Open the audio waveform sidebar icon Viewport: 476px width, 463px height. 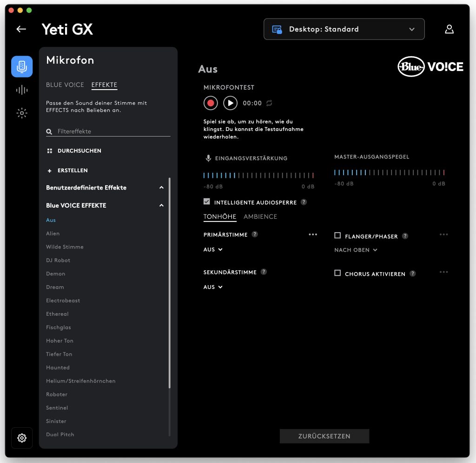(22, 90)
